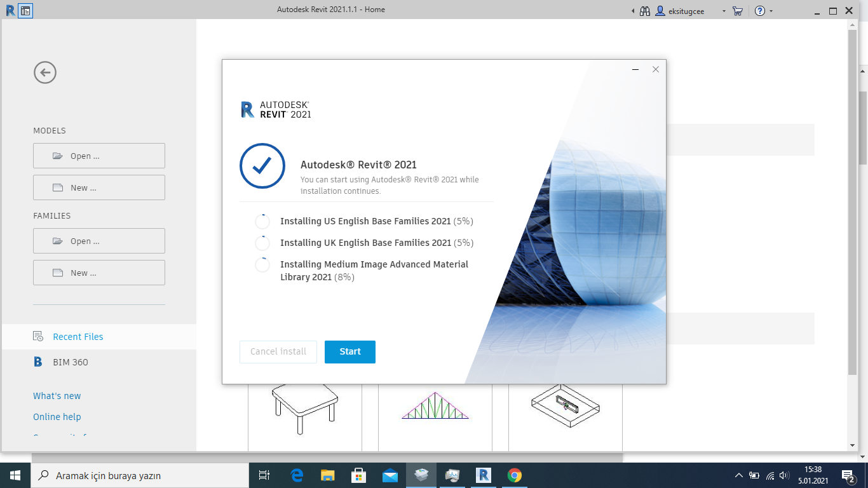
Task: Click the sidebar scroll down arrow
Action: pyautogui.click(x=853, y=446)
